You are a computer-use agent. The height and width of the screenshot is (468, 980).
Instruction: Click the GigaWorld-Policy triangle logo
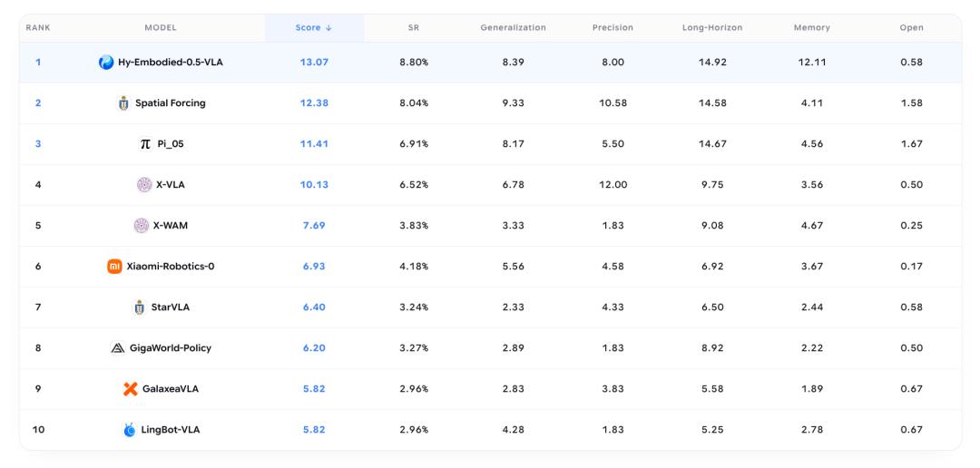click(x=117, y=348)
